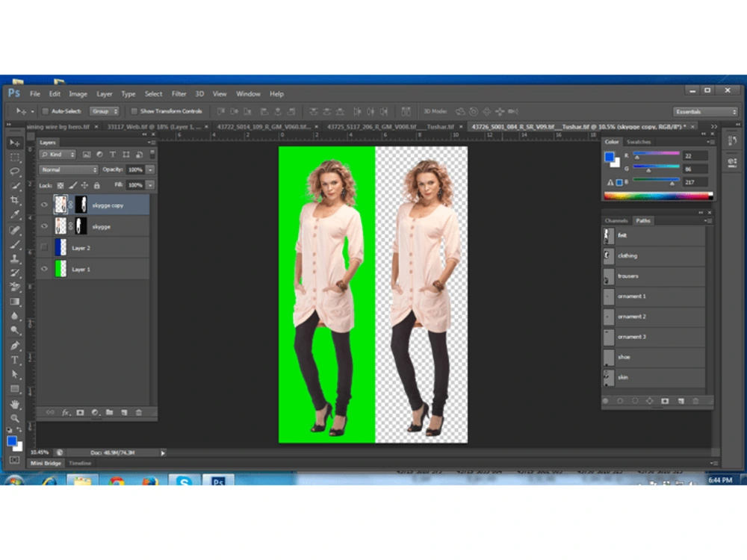
Task: Select the Pen tool
Action: 15,346
